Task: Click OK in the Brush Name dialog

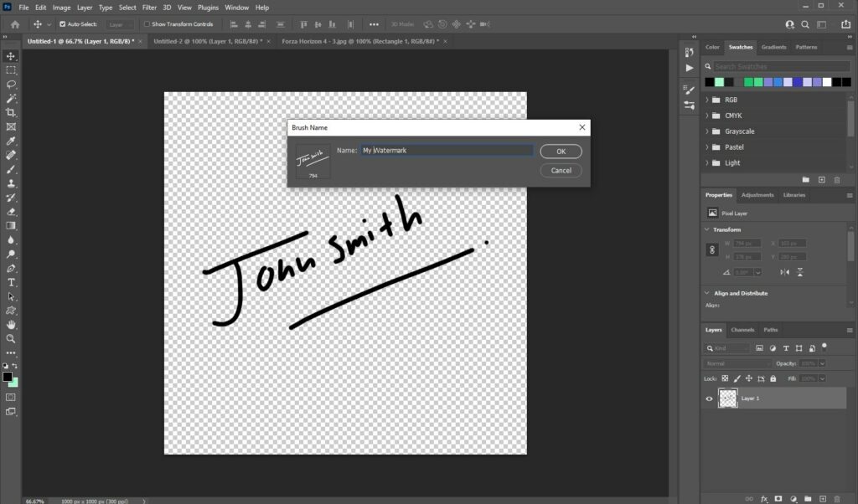Action: coord(560,152)
